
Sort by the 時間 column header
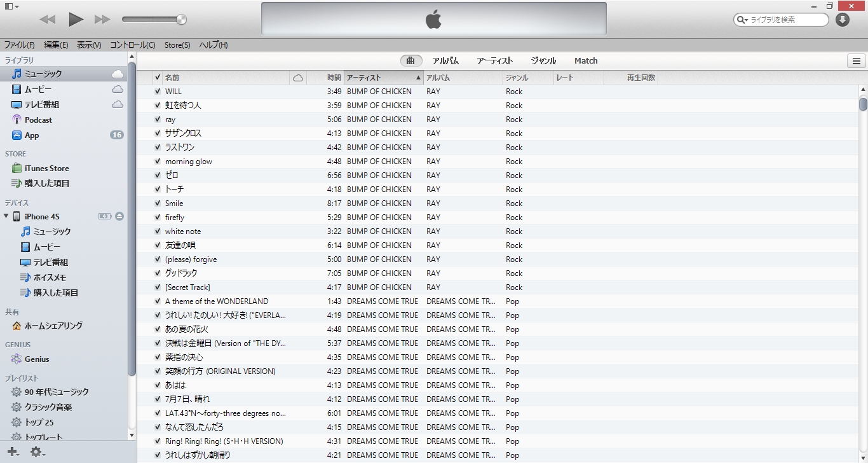click(x=325, y=78)
